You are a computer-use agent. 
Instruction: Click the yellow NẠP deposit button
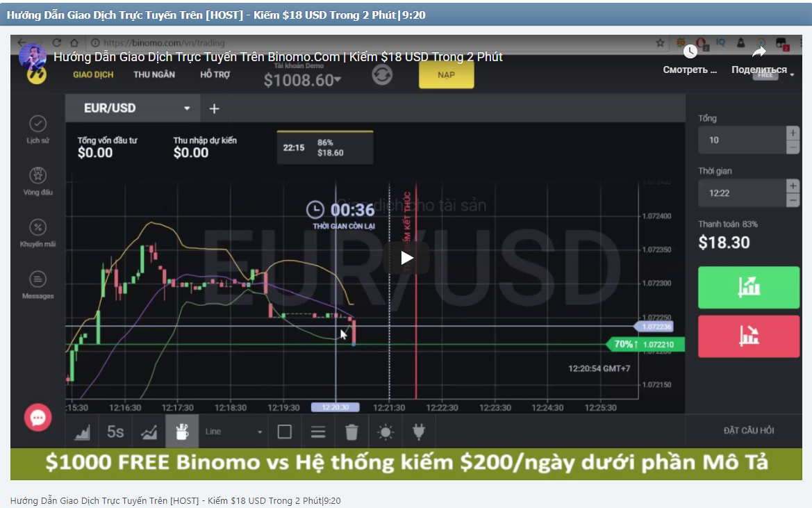pos(446,74)
